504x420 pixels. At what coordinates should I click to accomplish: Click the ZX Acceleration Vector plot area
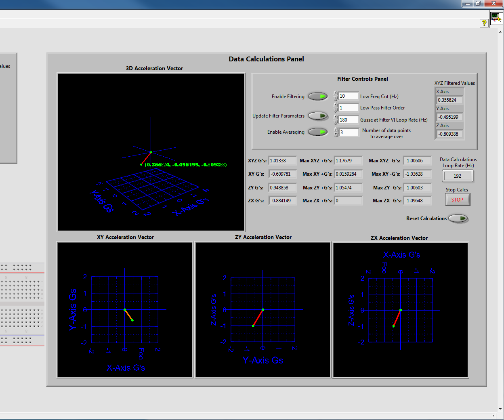pos(400,310)
